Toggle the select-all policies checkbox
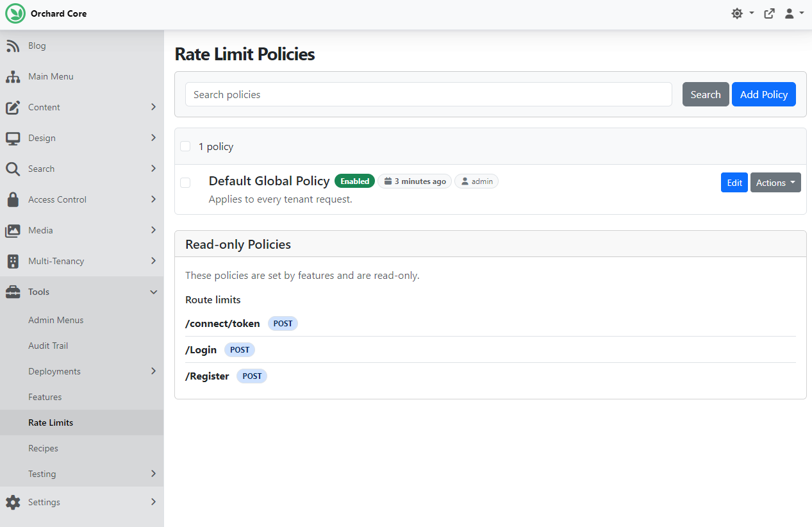This screenshot has width=812, height=527. click(x=185, y=146)
